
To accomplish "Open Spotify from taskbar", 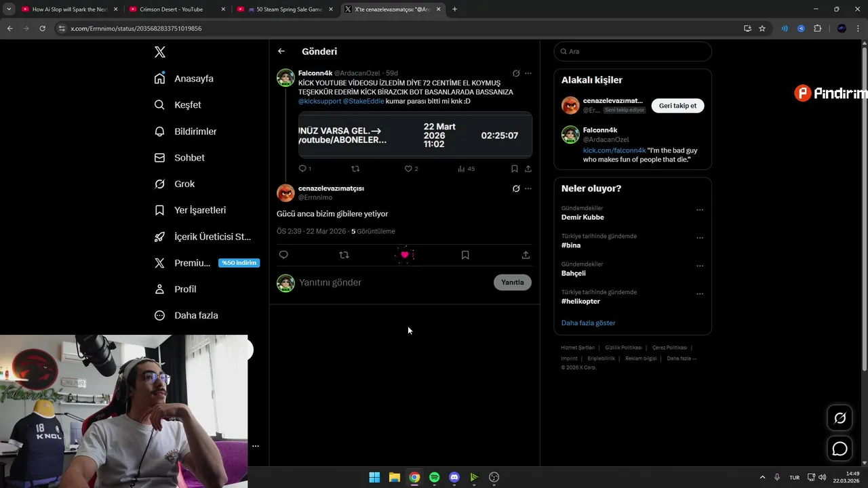I will [x=434, y=477].
